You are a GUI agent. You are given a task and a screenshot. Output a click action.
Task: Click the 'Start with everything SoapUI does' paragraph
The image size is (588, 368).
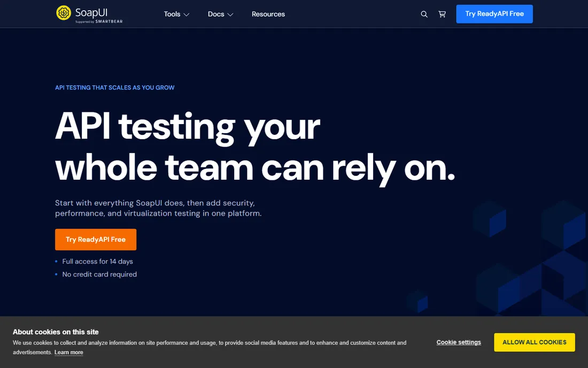(158, 208)
